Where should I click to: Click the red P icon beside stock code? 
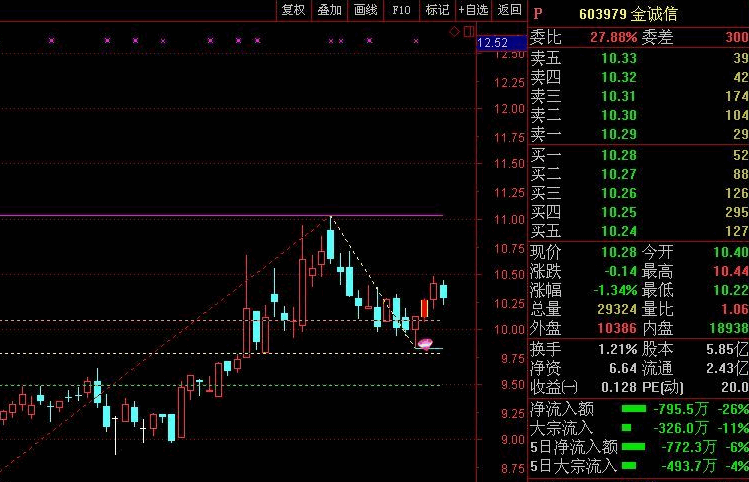538,14
